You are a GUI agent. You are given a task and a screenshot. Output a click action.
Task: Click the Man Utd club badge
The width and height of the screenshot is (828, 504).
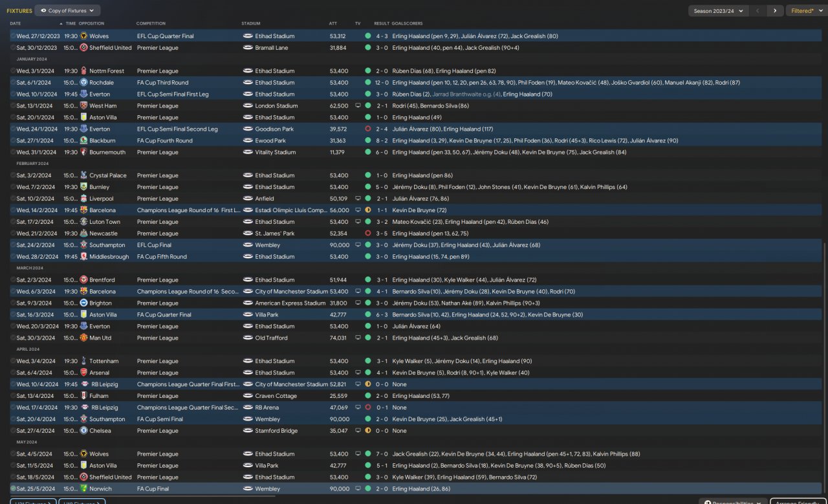83,338
